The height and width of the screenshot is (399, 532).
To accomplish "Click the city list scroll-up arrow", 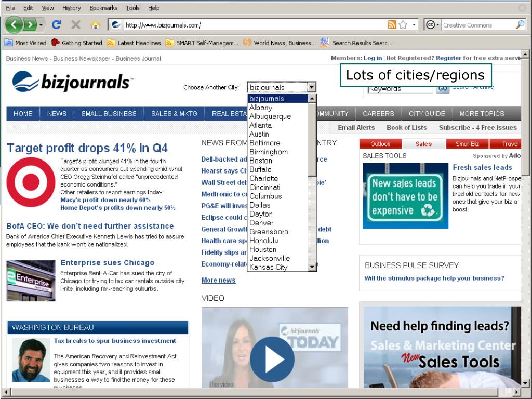I will 312,99.
